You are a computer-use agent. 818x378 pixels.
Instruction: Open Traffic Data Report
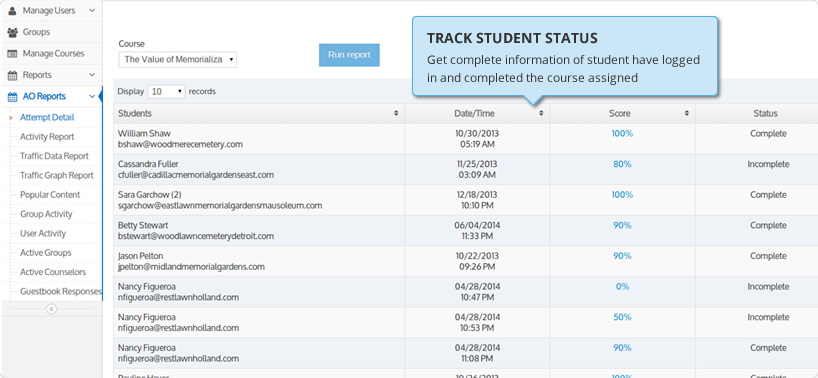(x=54, y=156)
